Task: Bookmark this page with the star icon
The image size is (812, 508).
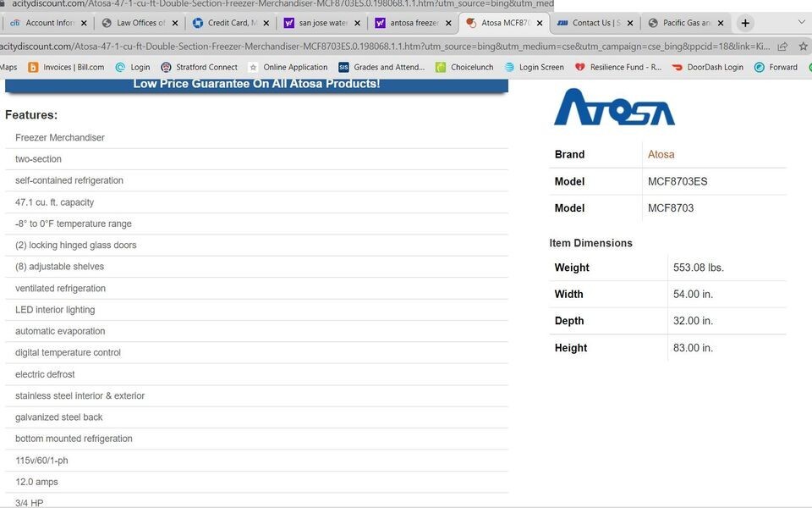Action: [x=804, y=46]
